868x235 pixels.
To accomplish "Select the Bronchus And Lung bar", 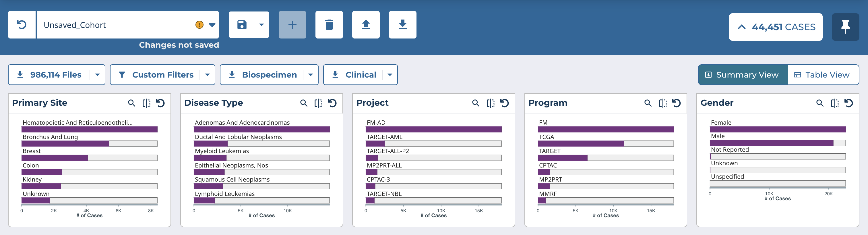I will point(65,144).
